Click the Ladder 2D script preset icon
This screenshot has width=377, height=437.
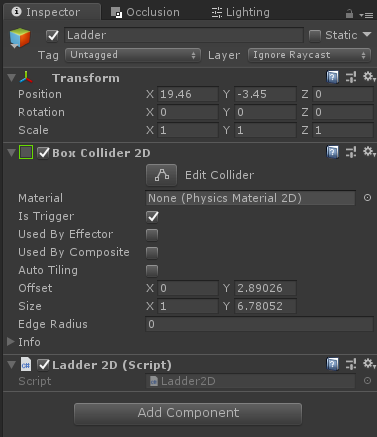coord(351,364)
